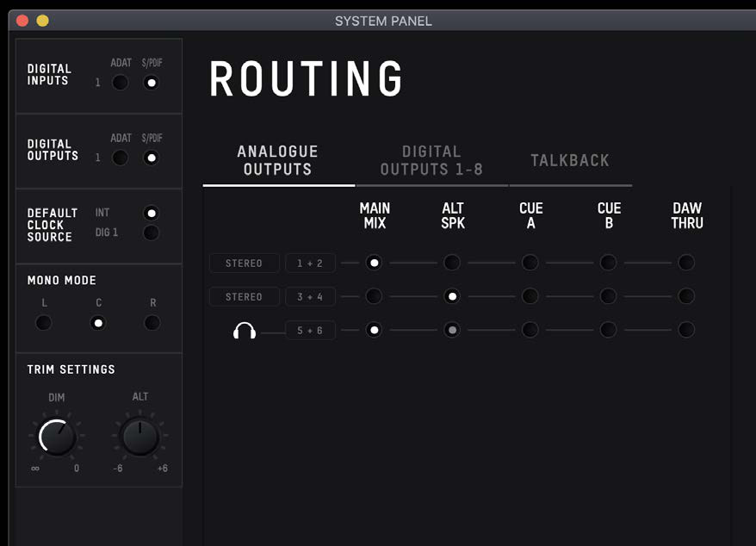Route outputs 3+4 to Alt Spk
Screen dimensions: 756x546
(452, 296)
